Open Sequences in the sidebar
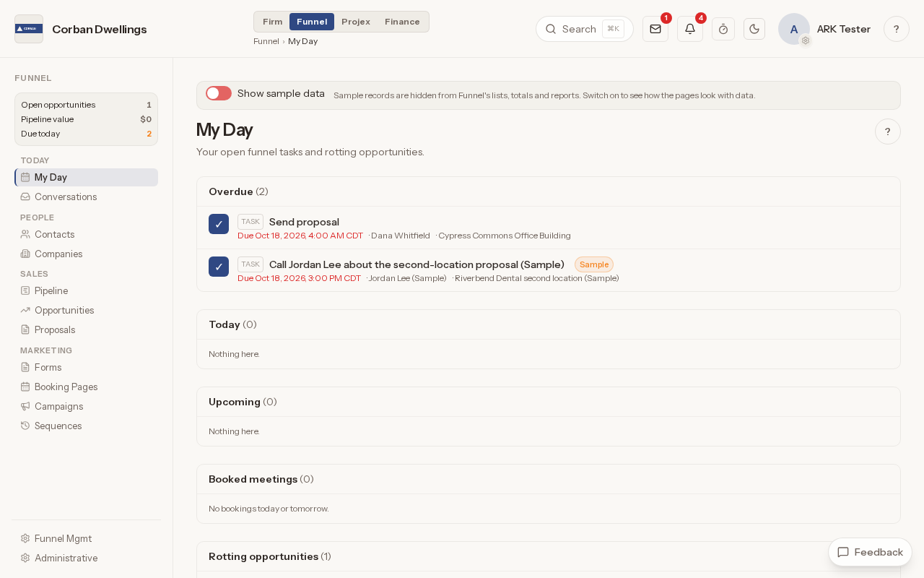This screenshot has width=924, height=578. (86, 426)
